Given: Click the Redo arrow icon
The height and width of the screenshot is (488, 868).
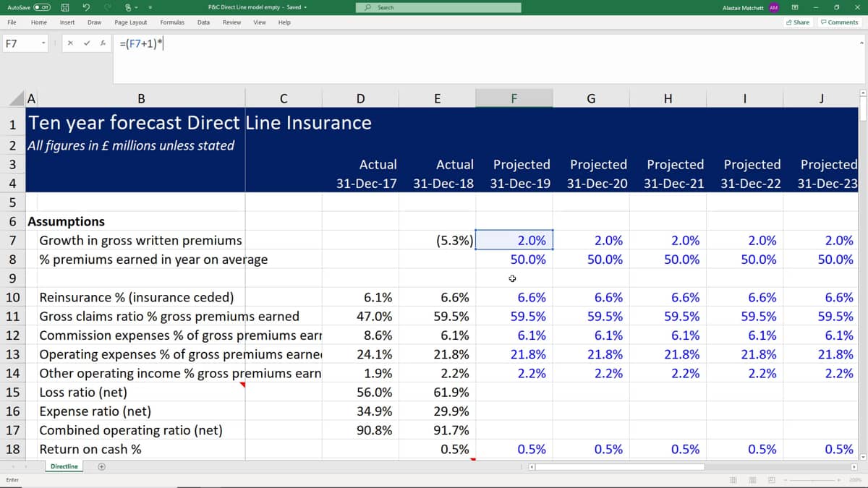Looking at the screenshot, I should click(x=109, y=7).
